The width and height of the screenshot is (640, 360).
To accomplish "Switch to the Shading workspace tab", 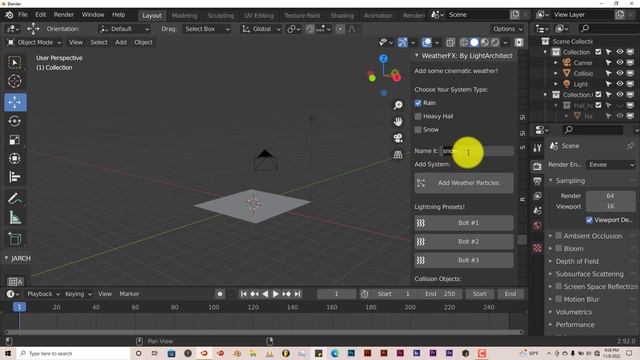I will 342,16.
